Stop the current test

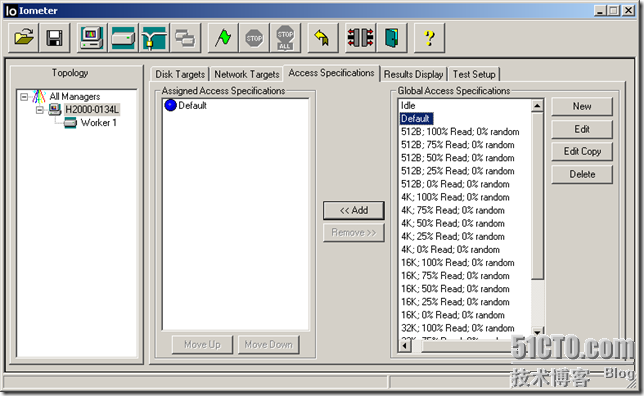(254, 38)
